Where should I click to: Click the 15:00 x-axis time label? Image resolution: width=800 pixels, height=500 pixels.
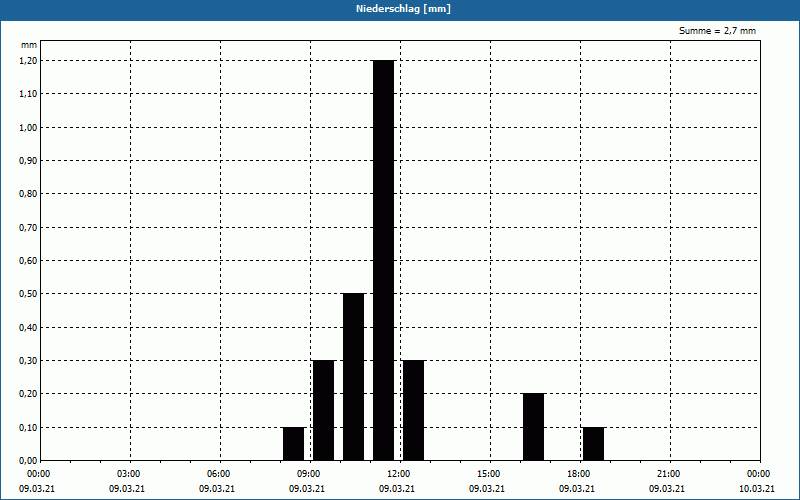pos(487,474)
